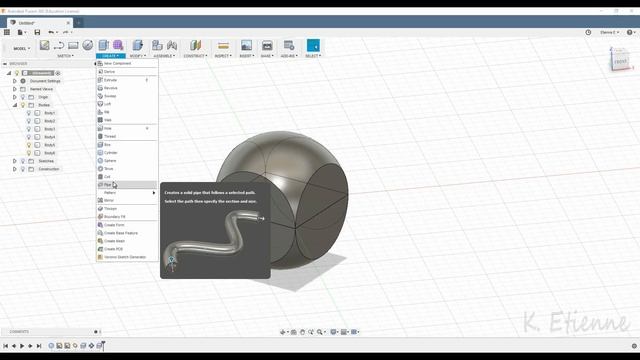640x360 pixels.
Task: Select Body1 in the browser tree
Action: pyautogui.click(x=50, y=113)
